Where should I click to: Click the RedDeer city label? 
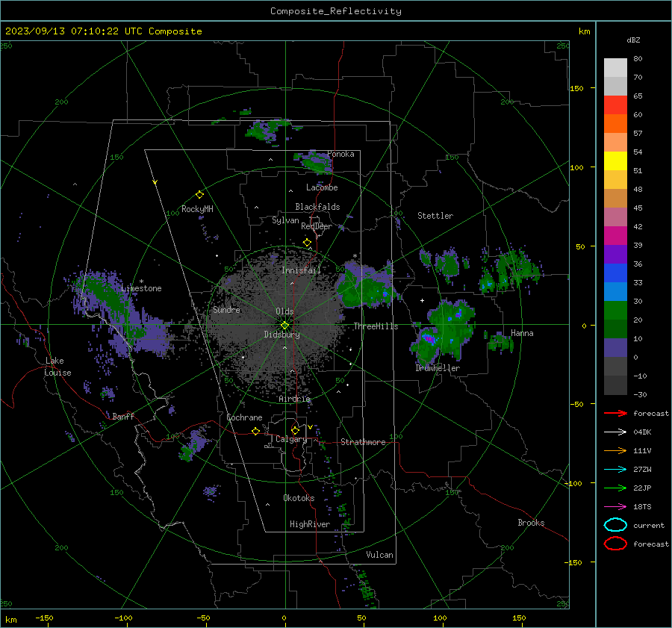pos(317,226)
